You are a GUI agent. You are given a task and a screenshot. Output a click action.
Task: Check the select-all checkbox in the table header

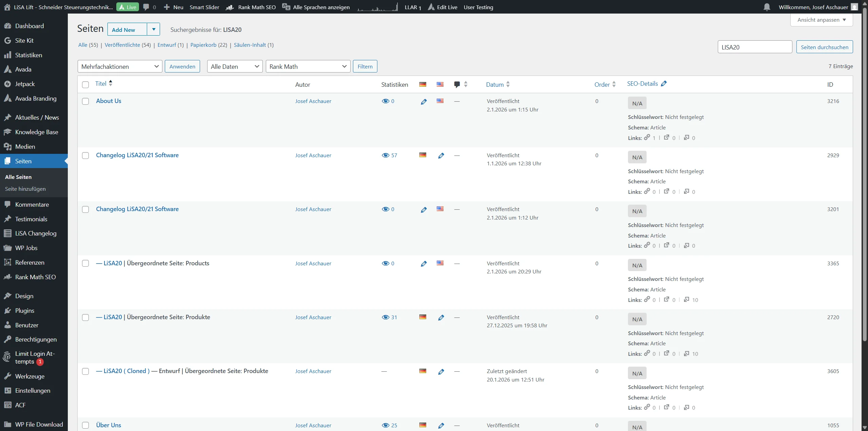[85, 85]
